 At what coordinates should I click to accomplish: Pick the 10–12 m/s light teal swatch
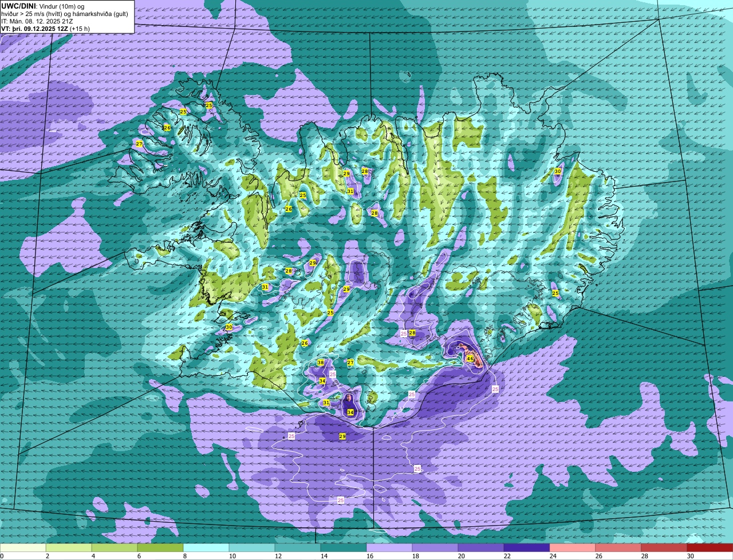click(x=252, y=548)
